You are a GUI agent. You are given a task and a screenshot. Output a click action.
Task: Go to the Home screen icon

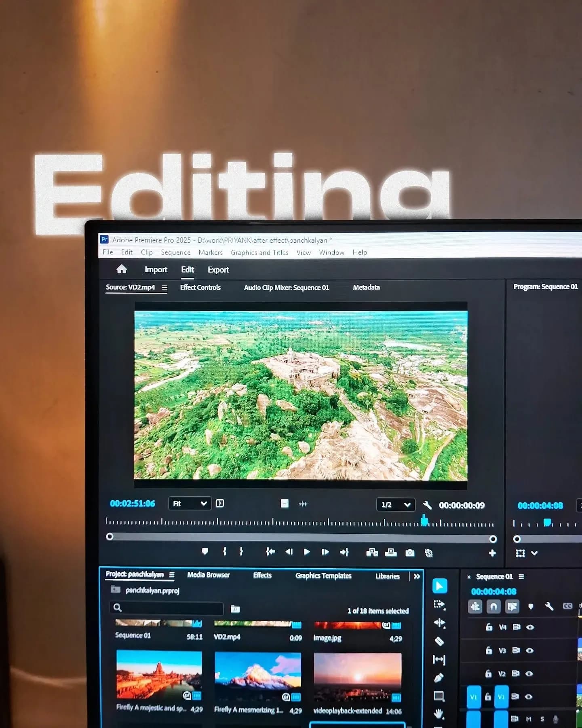tap(122, 269)
